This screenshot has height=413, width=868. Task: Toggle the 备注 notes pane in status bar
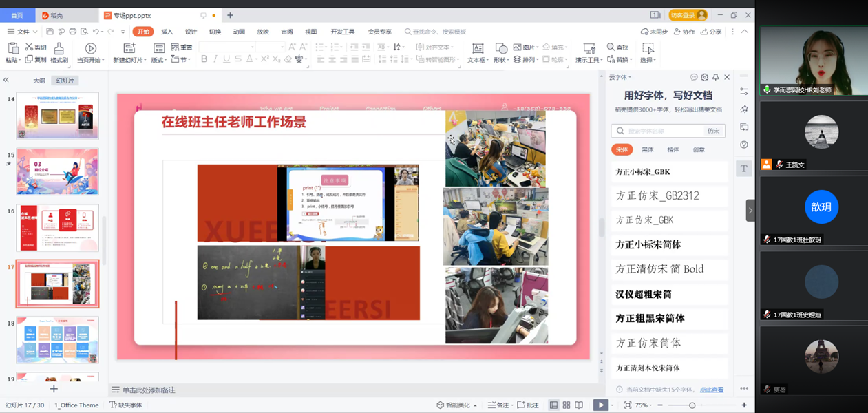click(498, 405)
